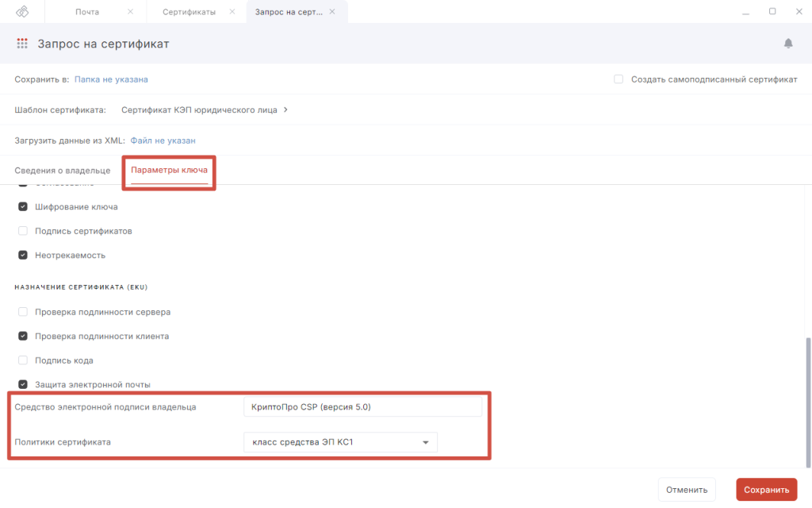Choose folder via Папка не указана link
This screenshot has height=508, width=812.
111,79
